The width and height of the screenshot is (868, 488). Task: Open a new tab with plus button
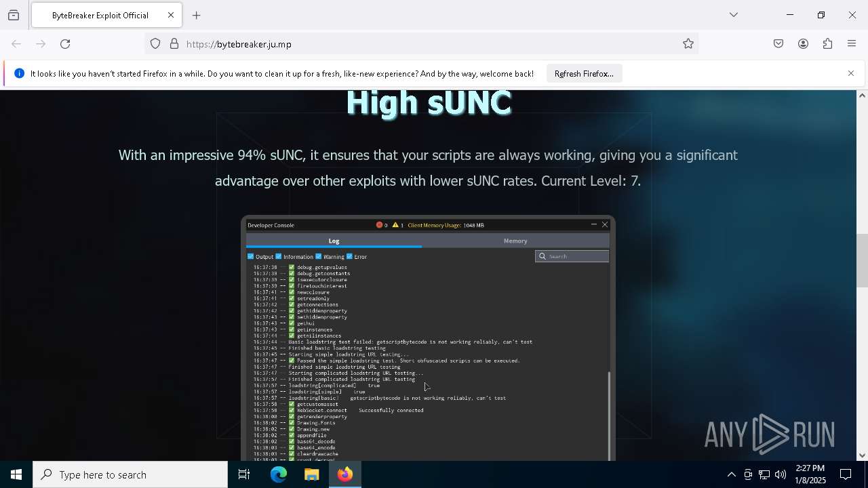(197, 15)
